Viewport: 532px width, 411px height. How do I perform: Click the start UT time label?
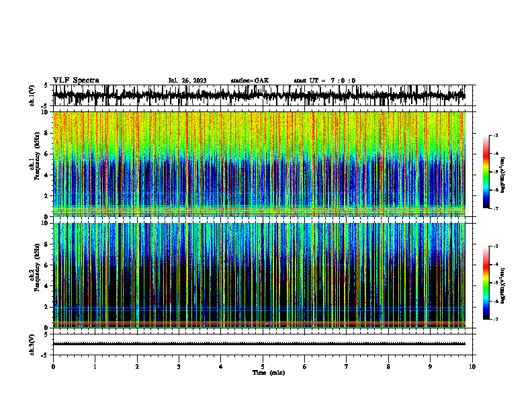click(x=324, y=81)
